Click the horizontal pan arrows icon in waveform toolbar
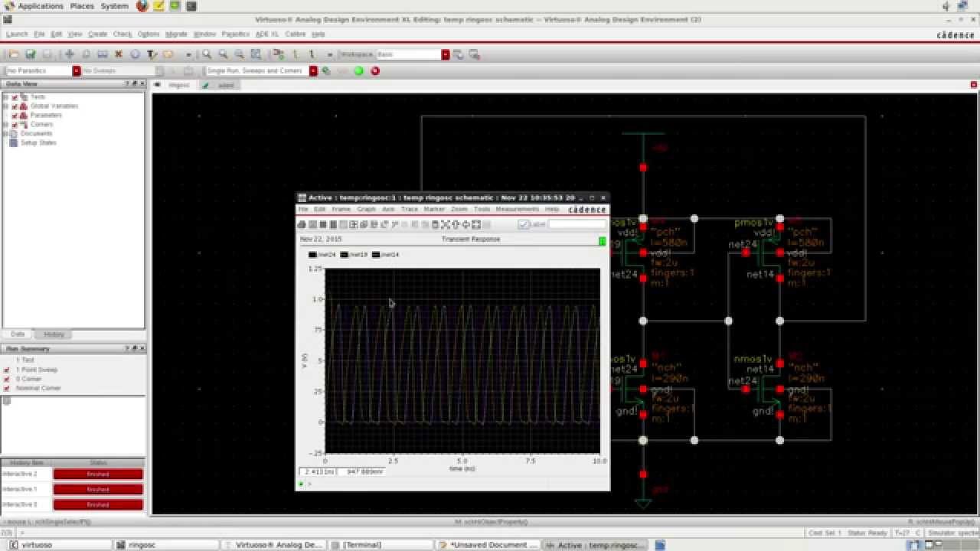This screenshot has width=980, height=551. click(465, 224)
